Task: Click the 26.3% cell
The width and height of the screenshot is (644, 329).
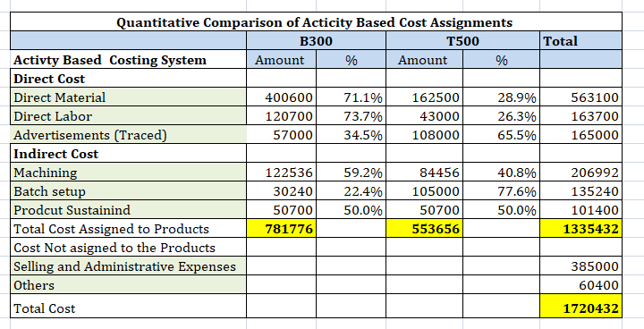Action: coord(501,116)
